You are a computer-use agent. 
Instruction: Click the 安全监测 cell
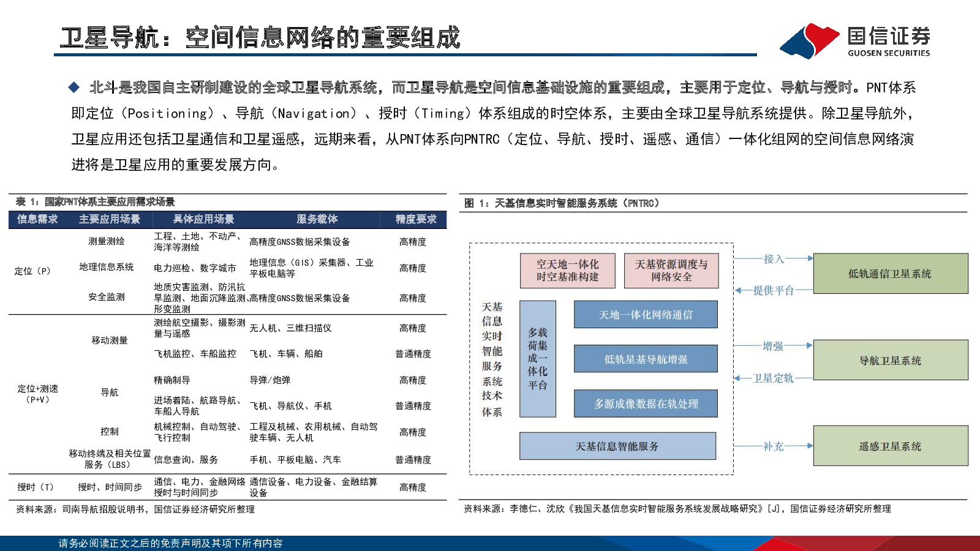(107, 297)
